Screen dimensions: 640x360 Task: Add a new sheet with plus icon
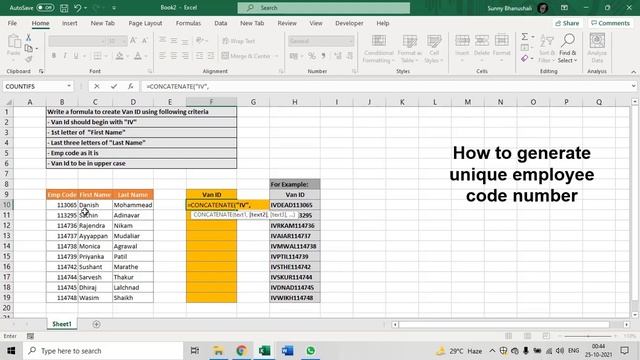click(x=96, y=324)
